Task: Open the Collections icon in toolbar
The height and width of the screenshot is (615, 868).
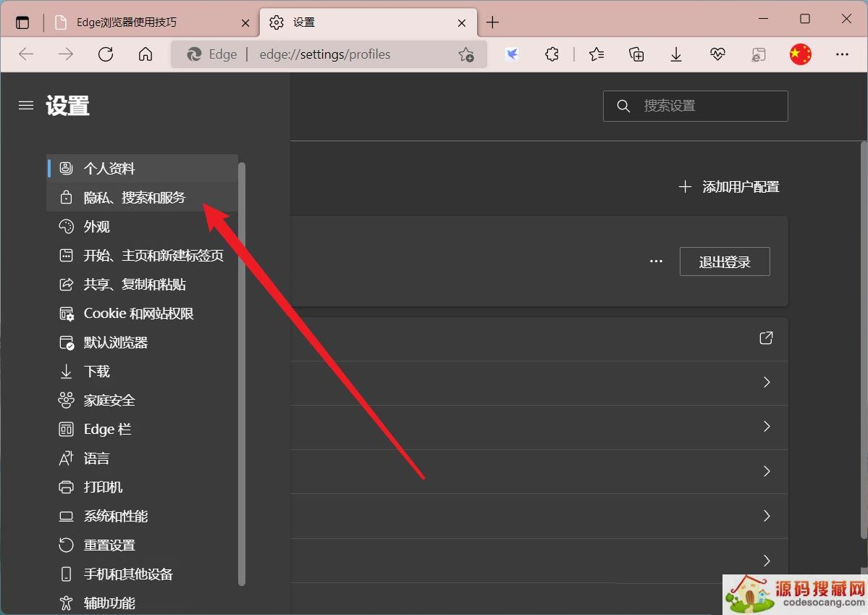Action: [x=636, y=54]
